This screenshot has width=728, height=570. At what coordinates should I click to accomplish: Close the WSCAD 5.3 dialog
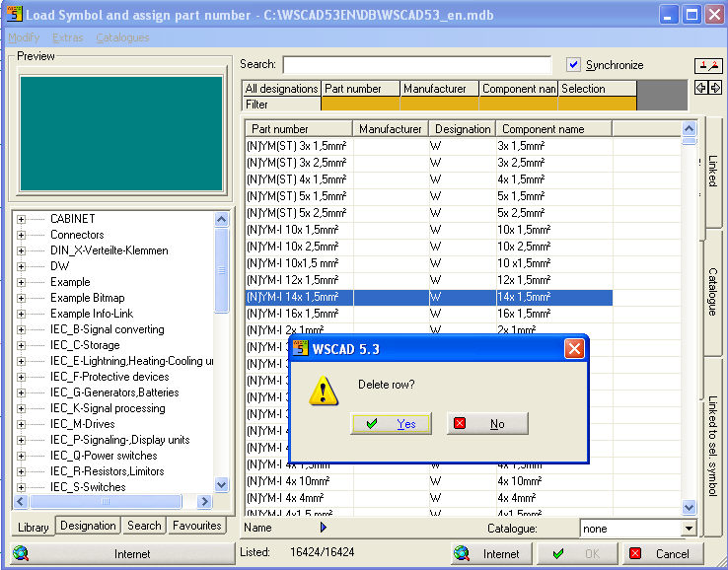[574, 348]
